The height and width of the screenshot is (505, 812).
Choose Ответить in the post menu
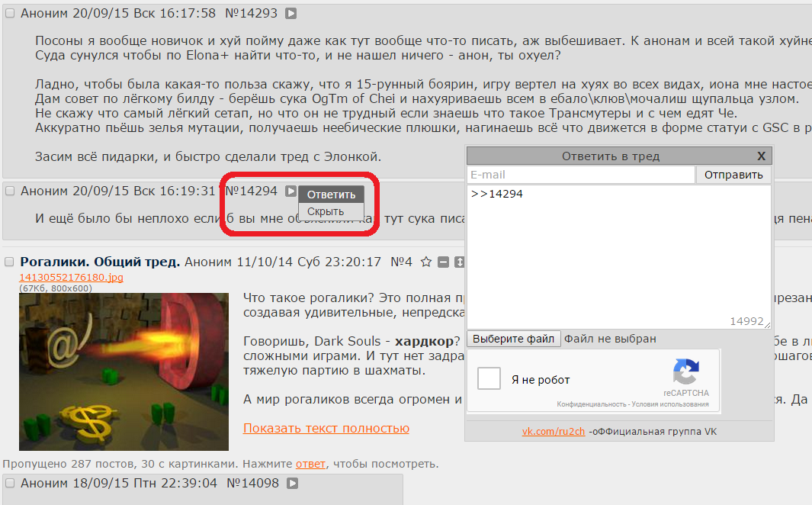pyautogui.click(x=332, y=195)
